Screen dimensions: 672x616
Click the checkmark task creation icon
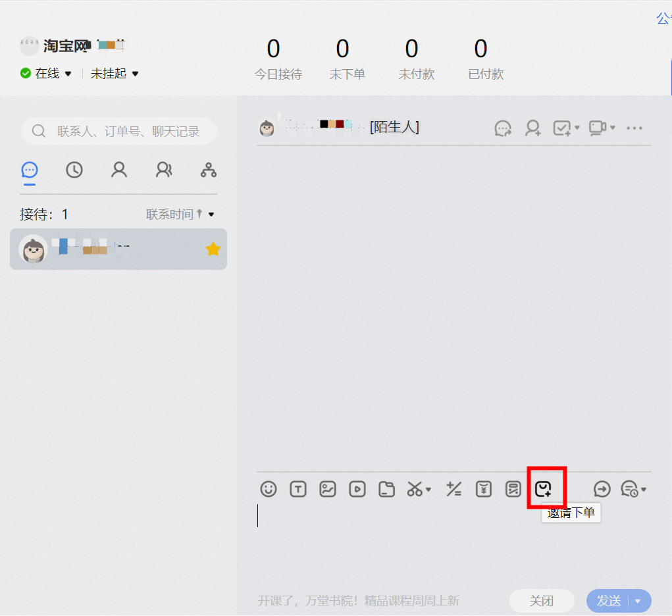point(562,128)
